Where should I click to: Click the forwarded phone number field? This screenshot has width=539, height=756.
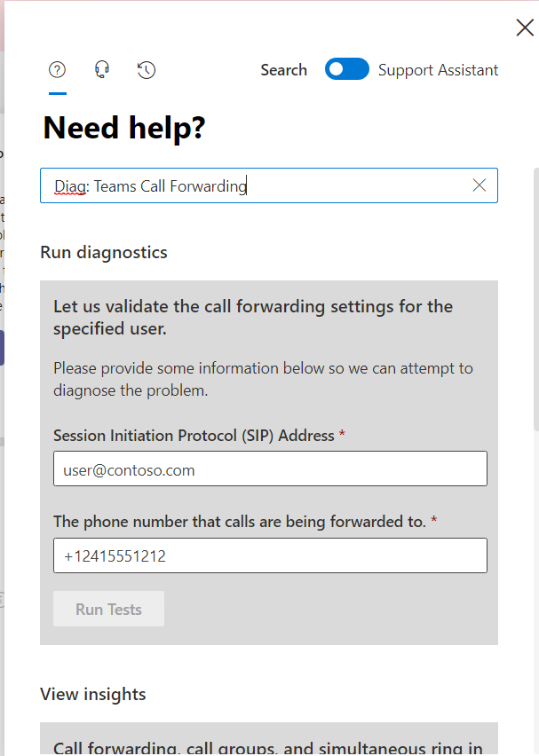[270, 556]
